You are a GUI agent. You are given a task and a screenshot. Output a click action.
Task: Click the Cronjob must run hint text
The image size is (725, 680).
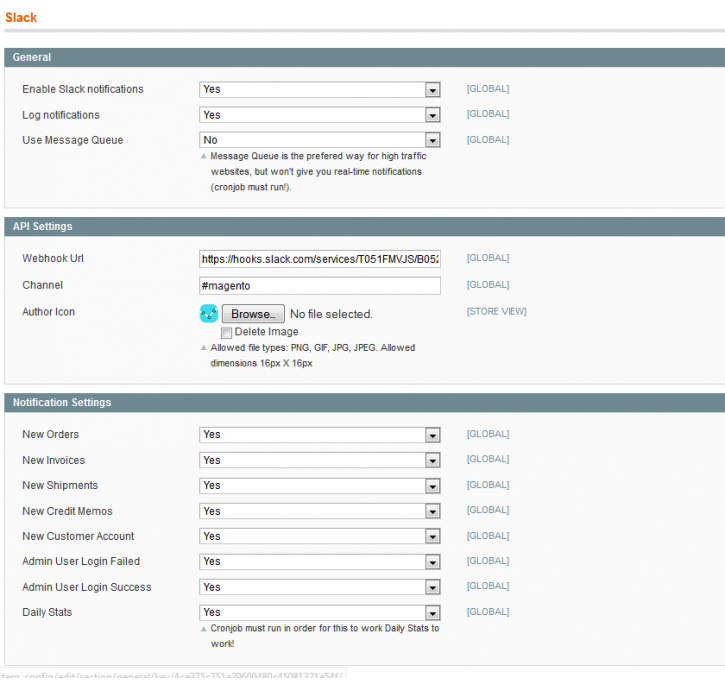pyautogui.click(x=325, y=636)
